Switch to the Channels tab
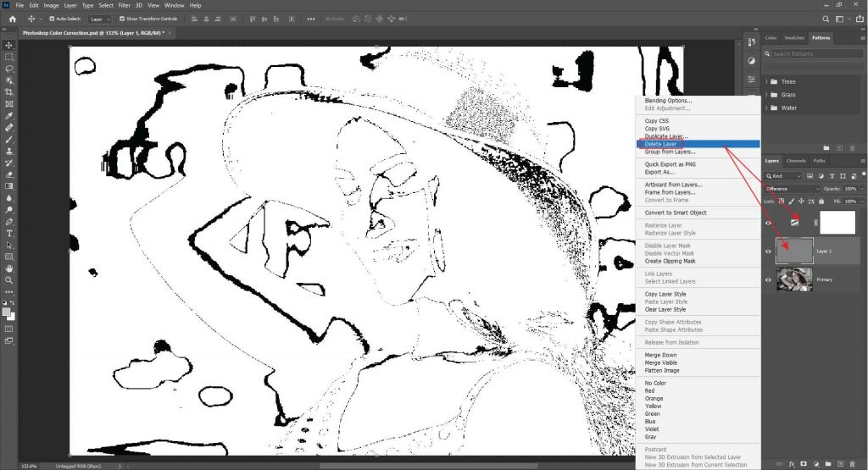The height and width of the screenshot is (470, 868). click(796, 161)
